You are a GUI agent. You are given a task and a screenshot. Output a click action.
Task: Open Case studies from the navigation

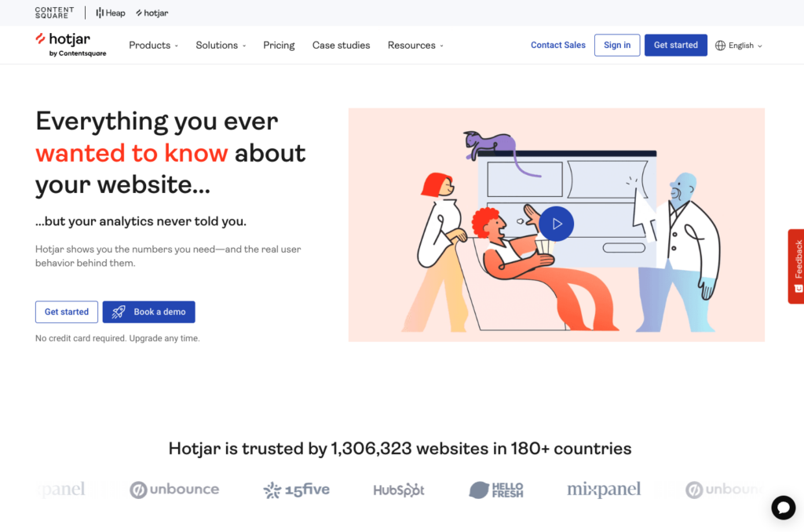[341, 45]
